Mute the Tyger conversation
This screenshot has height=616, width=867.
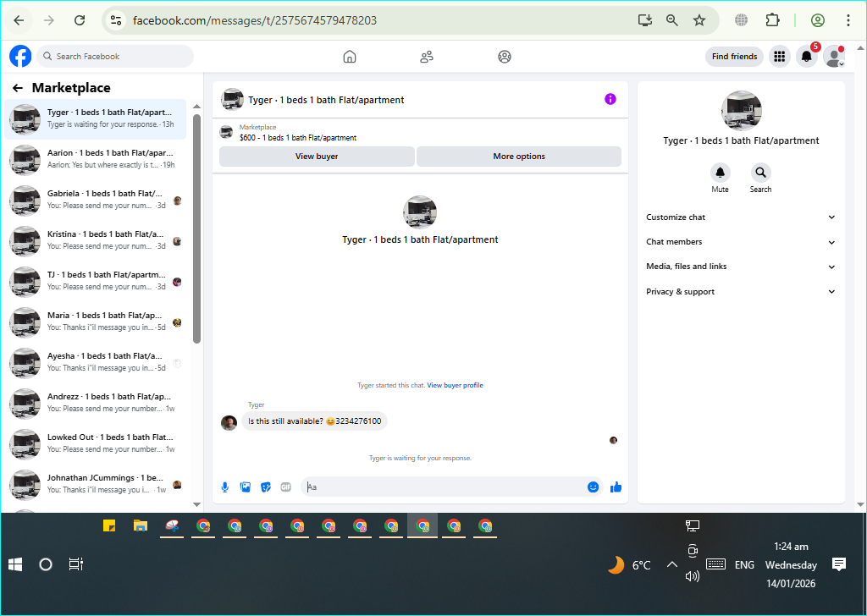click(x=720, y=173)
